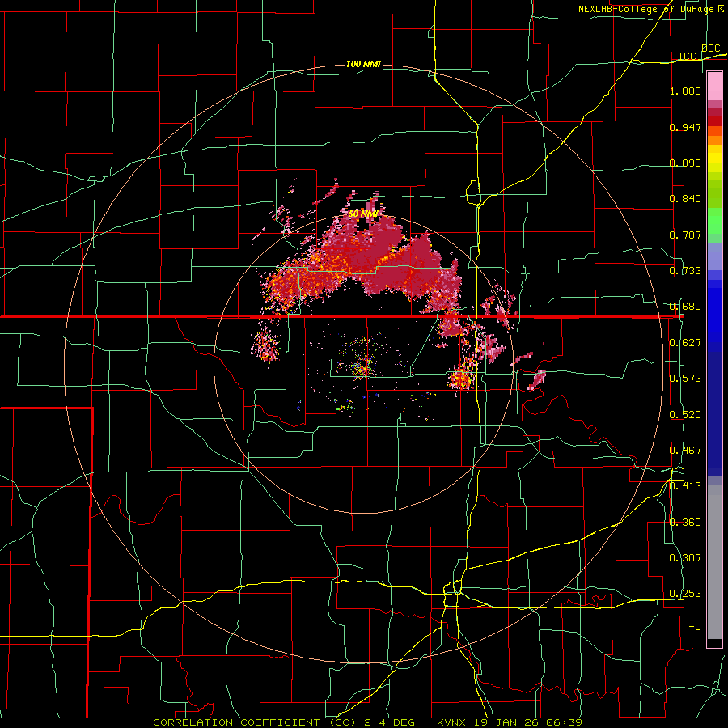The width and height of the screenshot is (728, 728).
Task: Click the 0.307 legend value
Action: (x=685, y=558)
